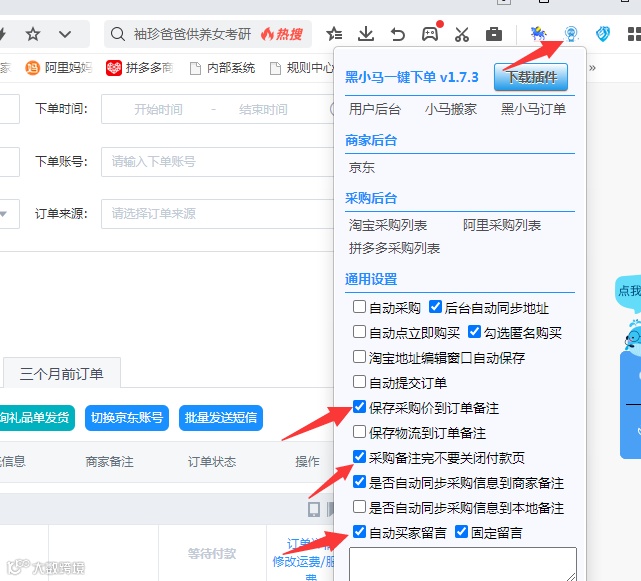641x581 pixels.
Task: Open 淘宝采购列表
Action: coord(388,225)
